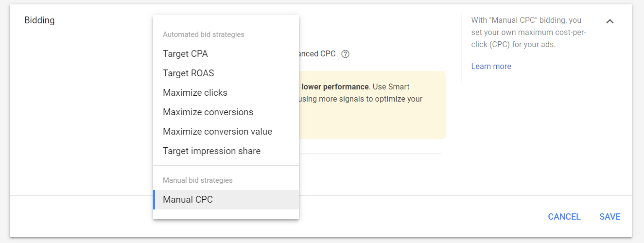Select Target impression share option
Viewport: 644px width, 243px height.
[211, 151]
